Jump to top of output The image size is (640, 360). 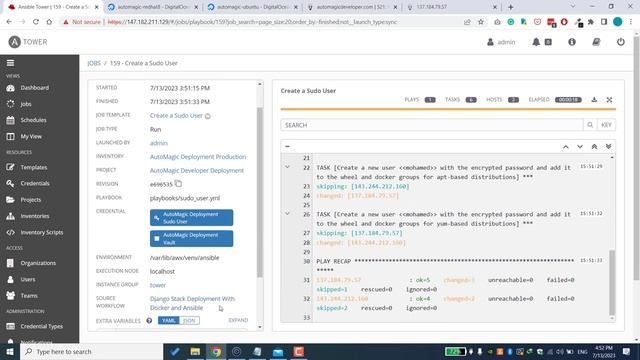point(594,147)
